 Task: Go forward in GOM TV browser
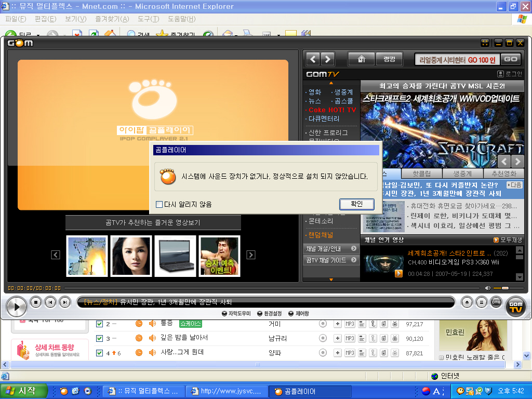click(327, 59)
